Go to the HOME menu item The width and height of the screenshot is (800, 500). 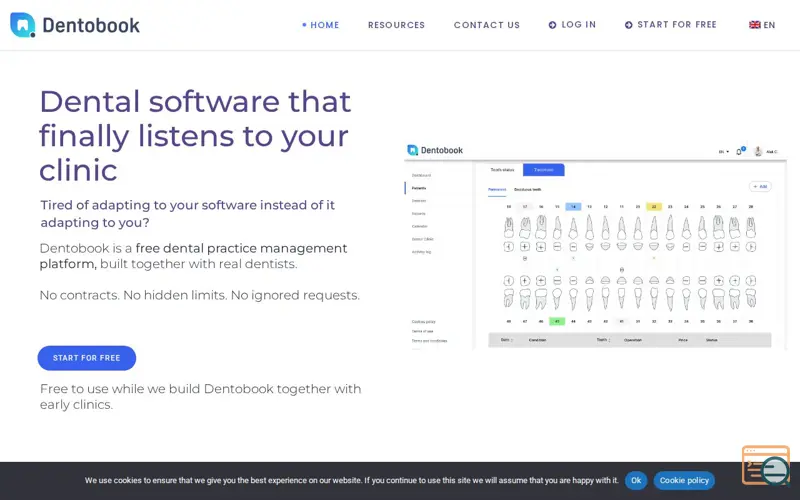click(321, 25)
